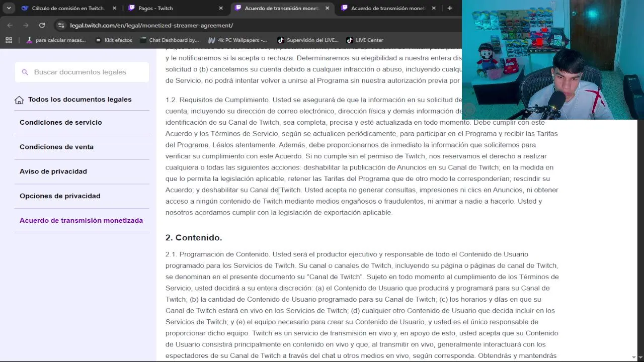Open the apps grid in bookmarks bar
Viewport: 644px width, 362px height.
click(9, 40)
